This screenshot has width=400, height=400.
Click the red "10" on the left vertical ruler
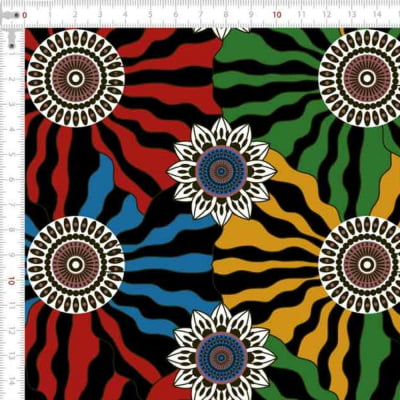pos(12,281)
